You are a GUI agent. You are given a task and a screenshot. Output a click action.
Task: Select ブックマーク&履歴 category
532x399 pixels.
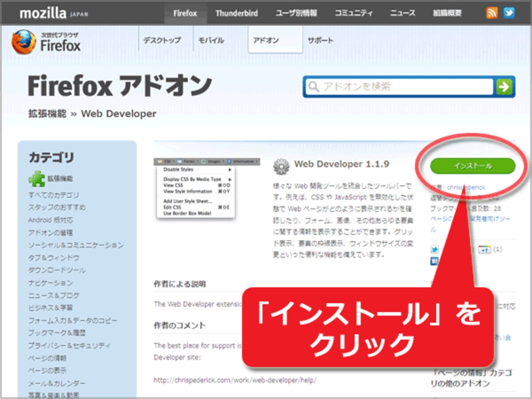57,333
